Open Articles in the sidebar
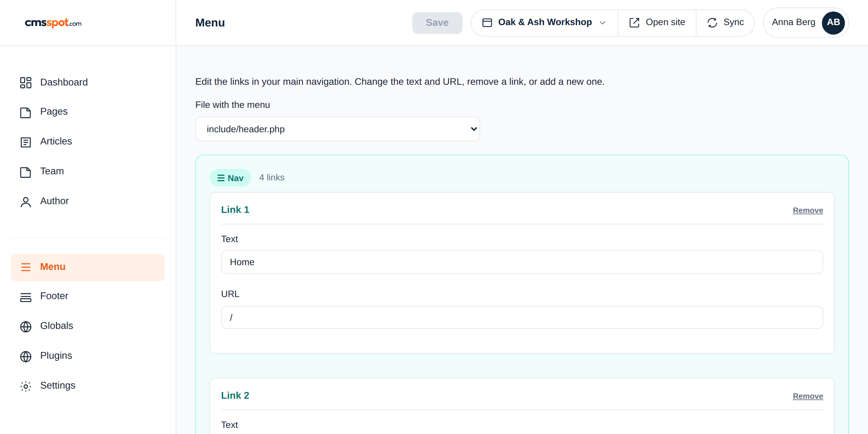The width and height of the screenshot is (868, 434). click(x=87, y=141)
